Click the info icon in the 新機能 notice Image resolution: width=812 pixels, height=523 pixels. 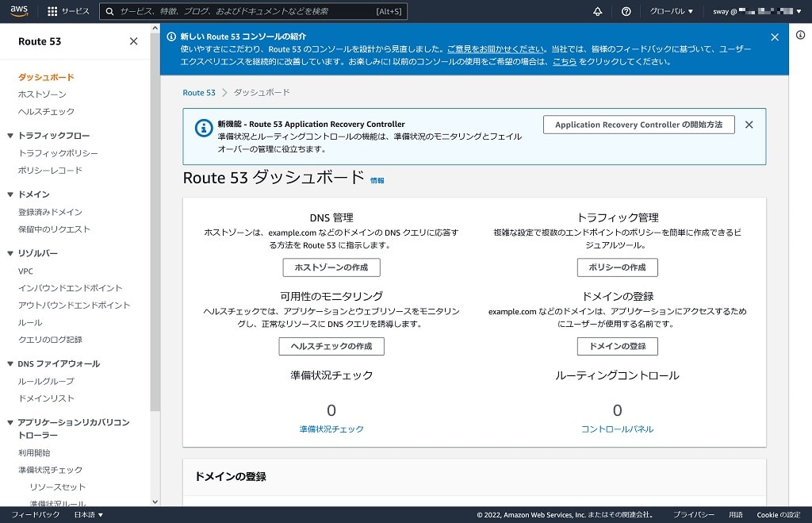coord(204,128)
